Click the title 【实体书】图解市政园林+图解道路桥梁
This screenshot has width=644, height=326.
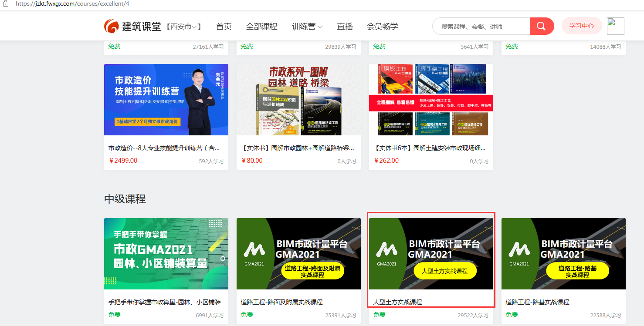(298, 148)
